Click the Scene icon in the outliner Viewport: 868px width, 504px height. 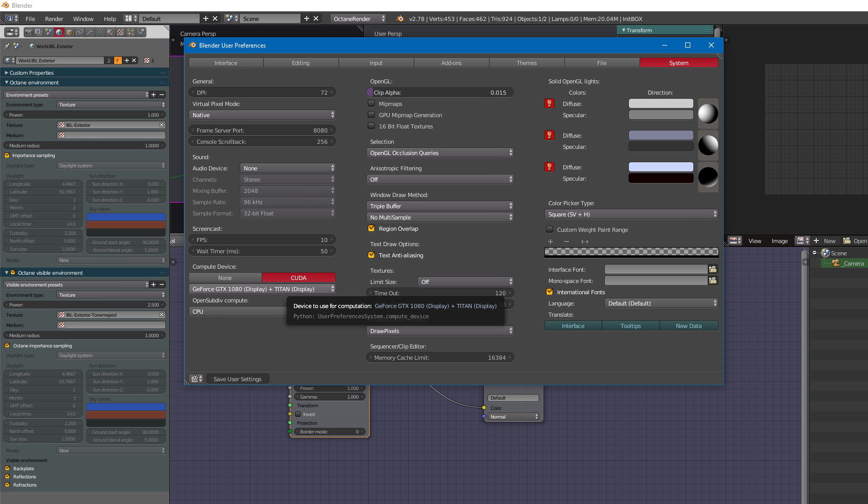point(825,253)
